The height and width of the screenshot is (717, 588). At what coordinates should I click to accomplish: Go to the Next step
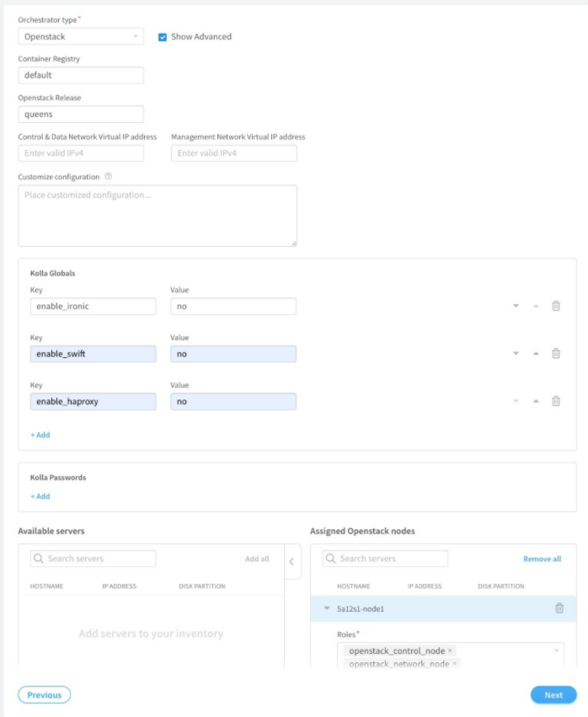[x=553, y=695]
